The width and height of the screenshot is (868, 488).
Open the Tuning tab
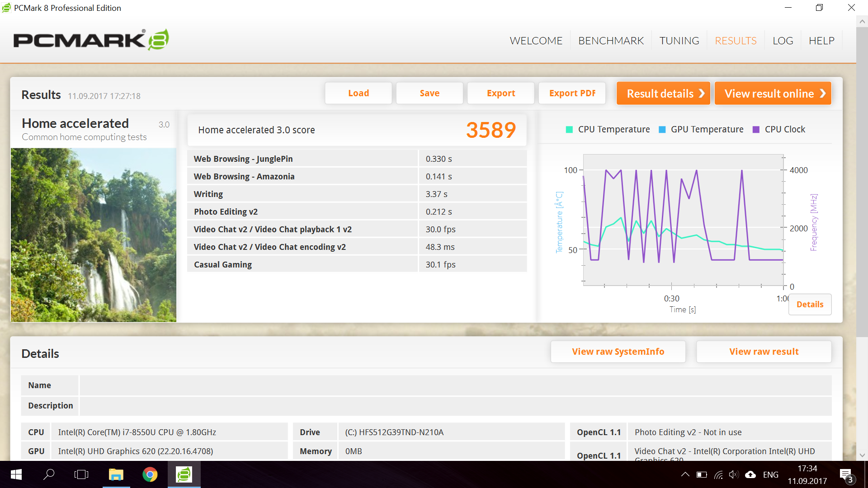tap(679, 41)
